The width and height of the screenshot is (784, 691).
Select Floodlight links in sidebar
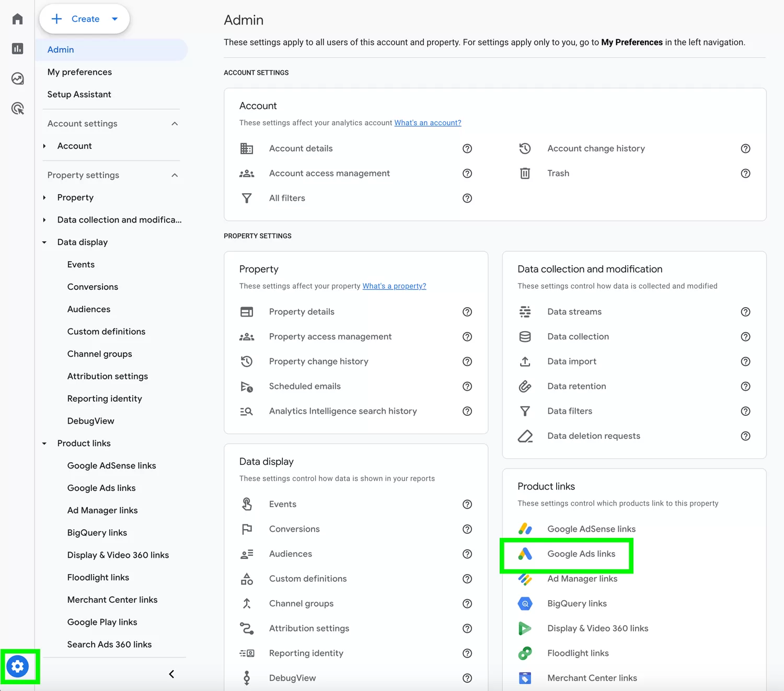(x=98, y=577)
